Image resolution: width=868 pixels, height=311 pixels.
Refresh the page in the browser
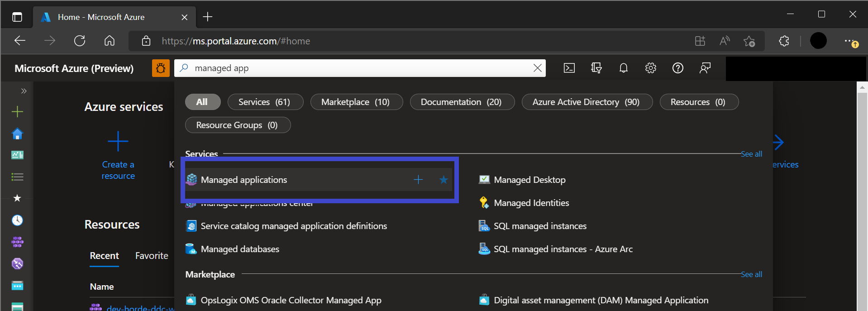click(x=80, y=41)
